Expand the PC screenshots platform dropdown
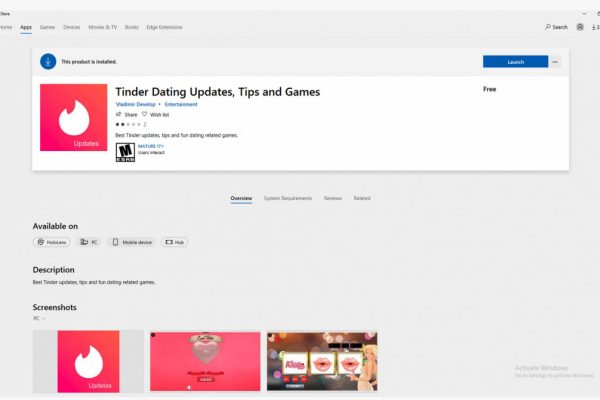The image size is (600, 400). tap(39, 318)
